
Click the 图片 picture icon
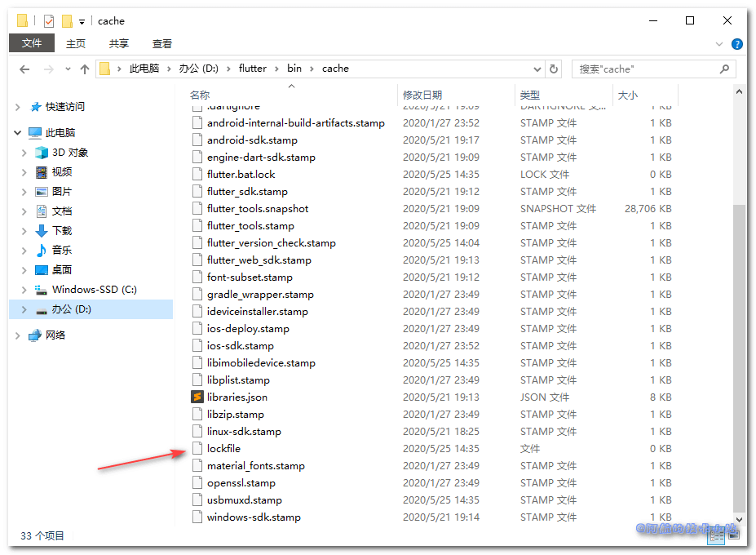pos(42,192)
